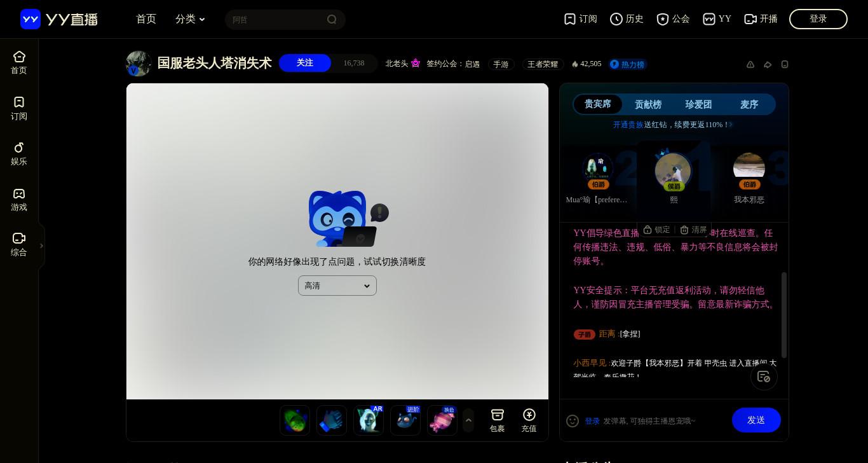The height and width of the screenshot is (463, 868).
Task: Click the 关注 follow button
Action: pyautogui.click(x=305, y=63)
